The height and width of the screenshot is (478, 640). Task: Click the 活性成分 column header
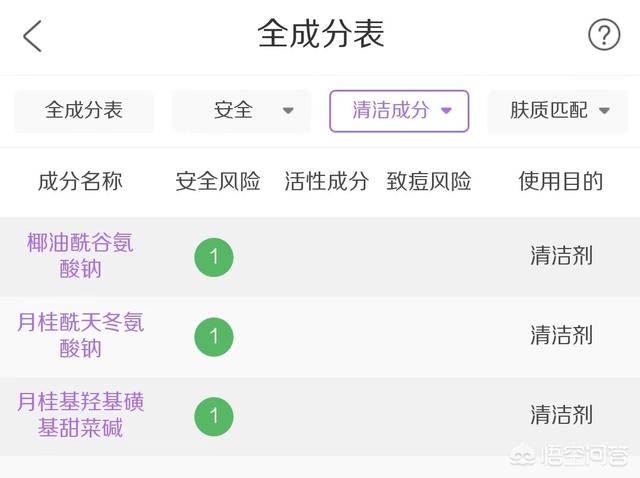pyautogui.click(x=327, y=181)
